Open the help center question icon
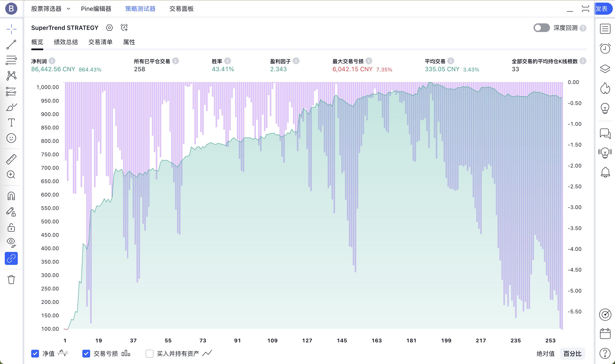This screenshot has width=615, height=364. tap(605, 353)
